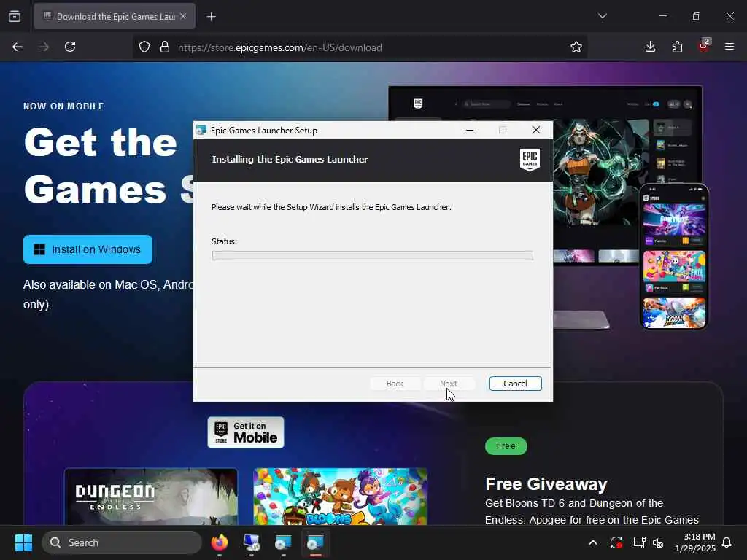Click the site security padlock icon

coord(165,47)
